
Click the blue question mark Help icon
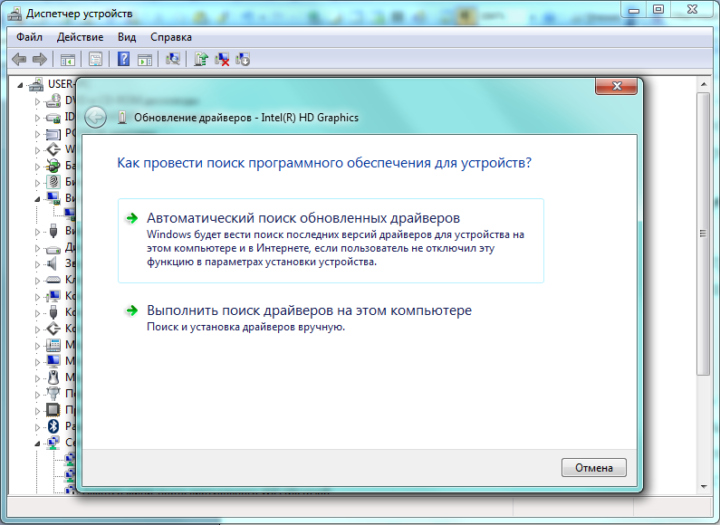click(124, 59)
